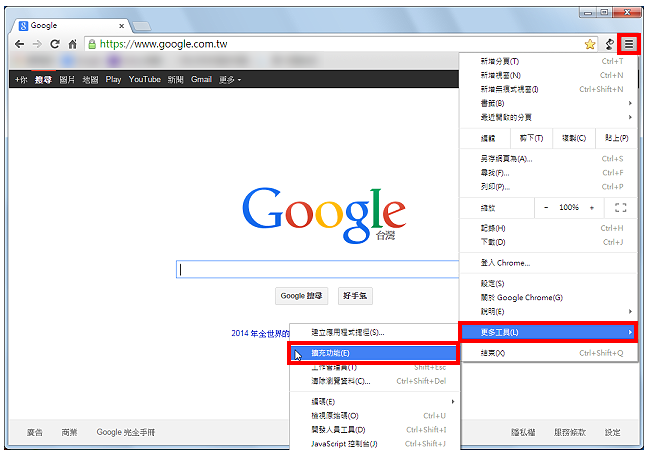Click the highlighted 更多工具(L) item

[x=548, y=332]
